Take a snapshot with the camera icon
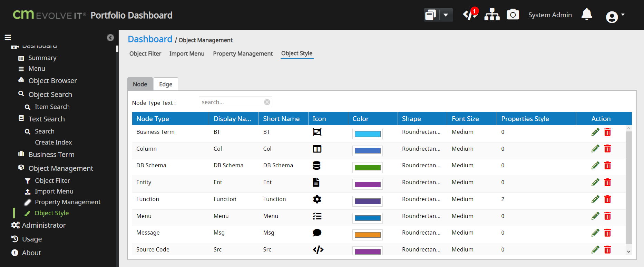The width and height of the screenshot is (644, 267). [x=513, y=14]
